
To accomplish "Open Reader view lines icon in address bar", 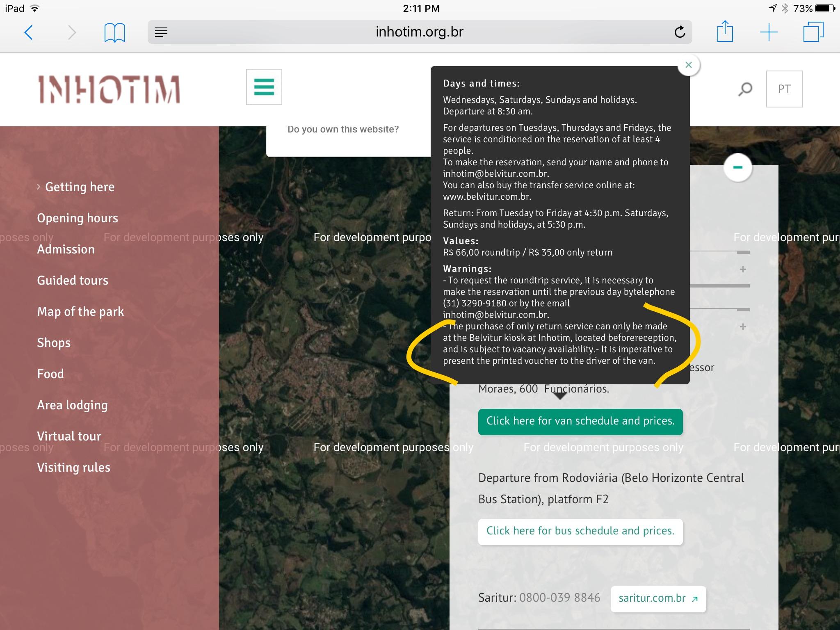I will coord(161,32).
